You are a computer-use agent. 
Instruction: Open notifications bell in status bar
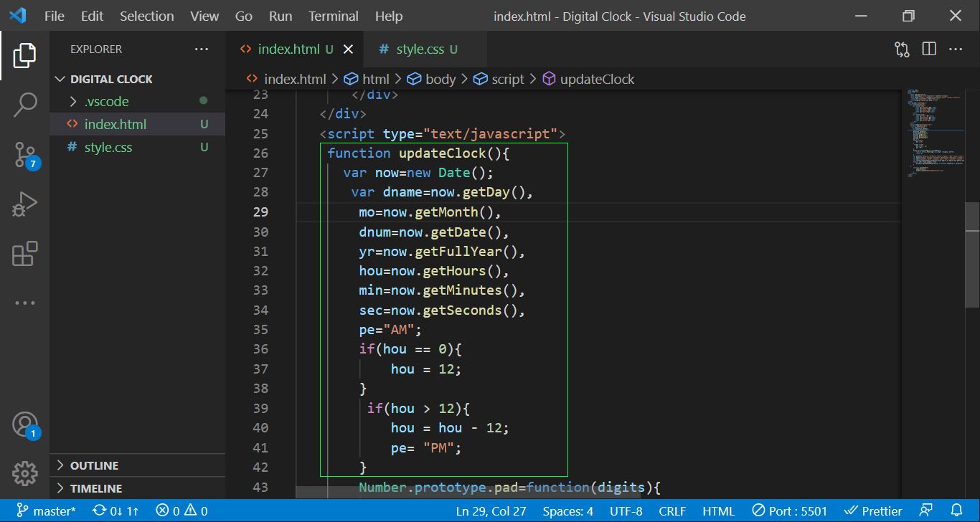coord(956,511)
